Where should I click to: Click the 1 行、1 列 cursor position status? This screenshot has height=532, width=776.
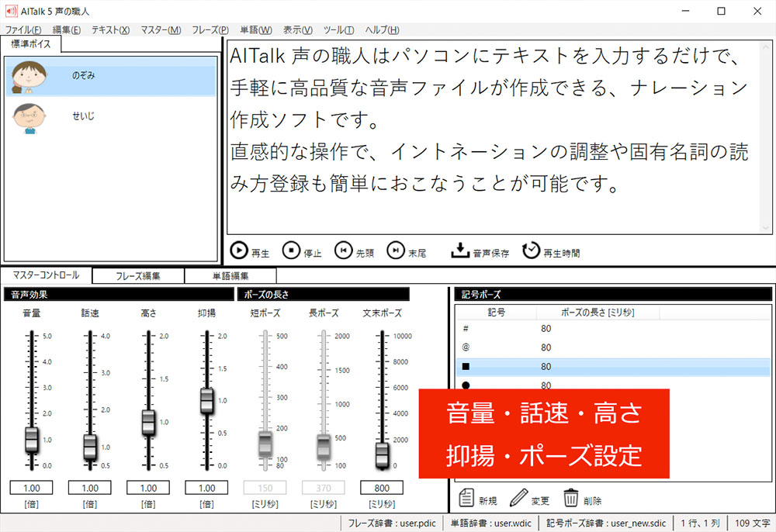tap(700, 523)
